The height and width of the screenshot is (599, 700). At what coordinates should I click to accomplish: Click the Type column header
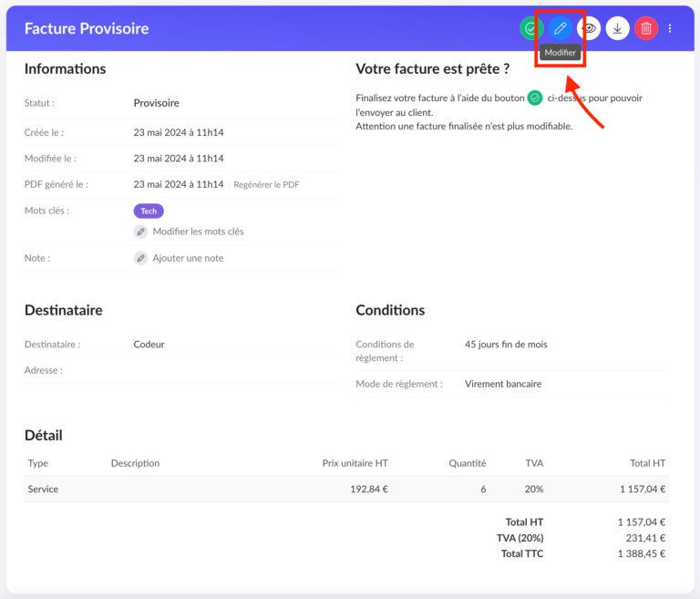38,463
